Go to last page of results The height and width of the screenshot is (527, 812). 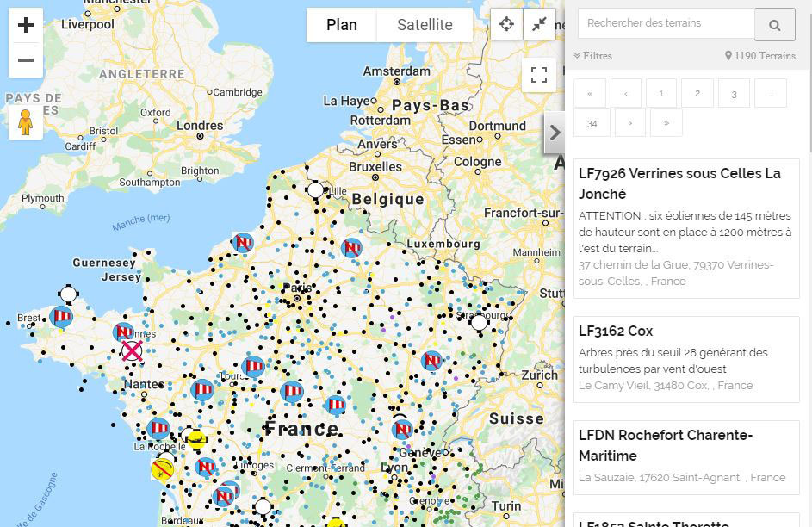click(x=666, y=123)
